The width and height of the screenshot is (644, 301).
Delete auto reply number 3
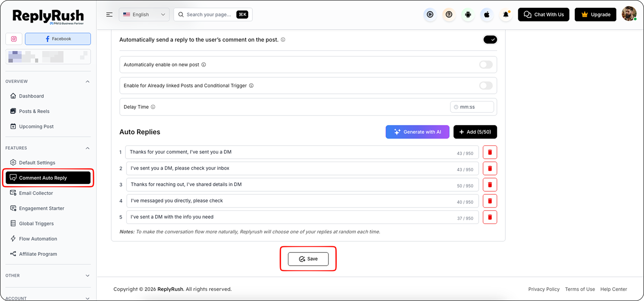click(490, 185)
